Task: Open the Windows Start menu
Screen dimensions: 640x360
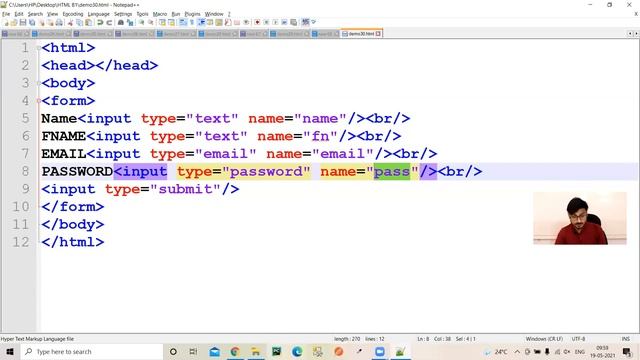Action: pos(10,351)
